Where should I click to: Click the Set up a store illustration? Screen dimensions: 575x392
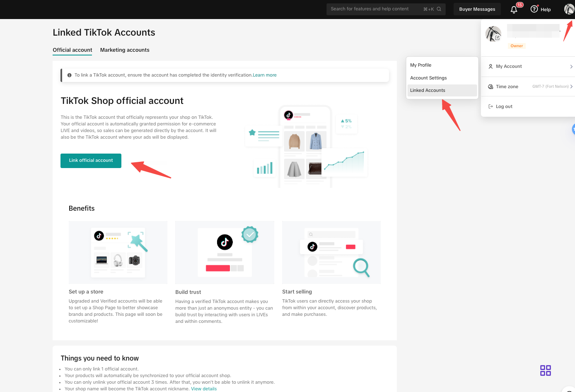[118, 253]
